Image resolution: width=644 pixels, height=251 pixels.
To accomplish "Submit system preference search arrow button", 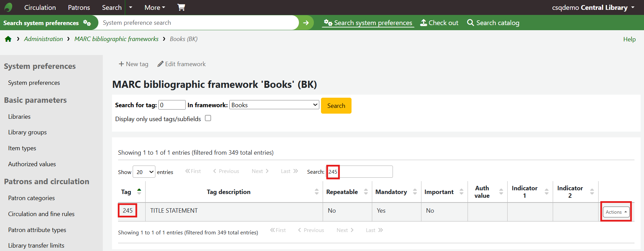I will point(306,23).
